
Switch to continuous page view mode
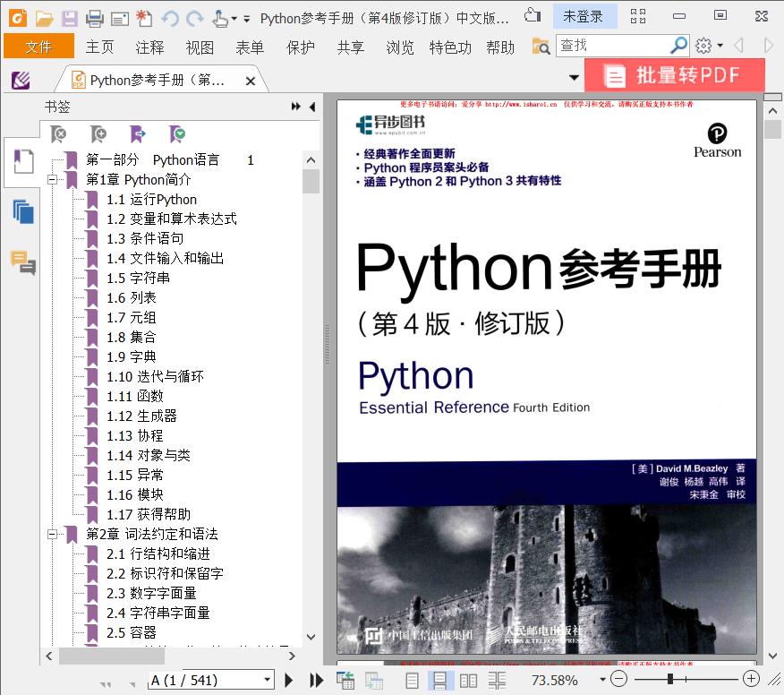[x=440, y=681]
